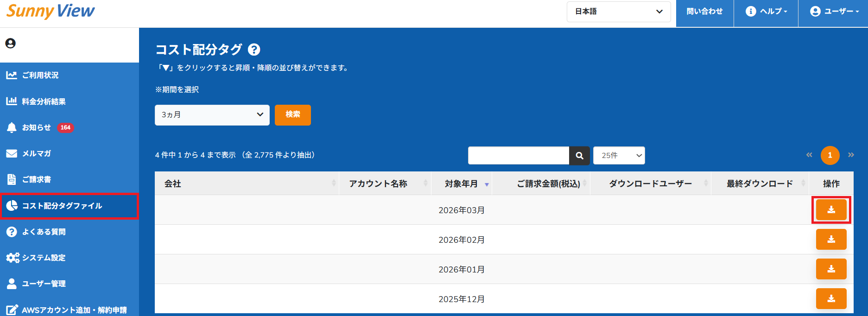Go to next page with double chevron
The height and width of the screenshot is (316, 868).
[851, 155]
